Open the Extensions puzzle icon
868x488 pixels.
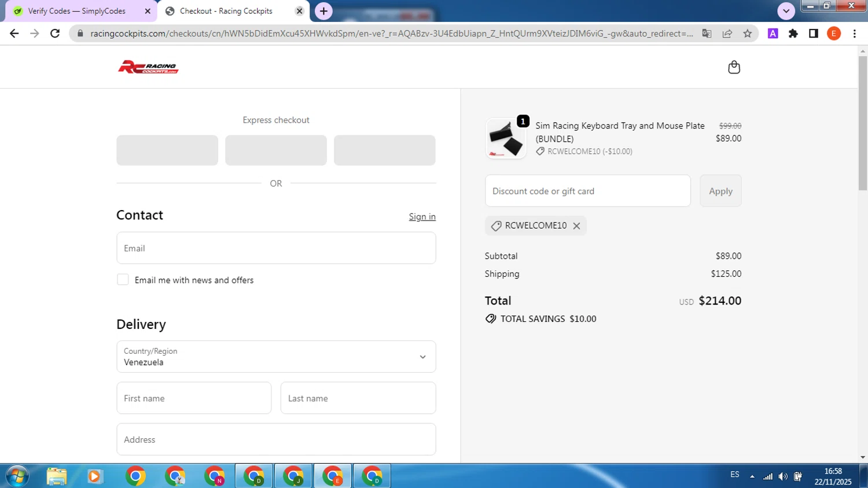793,34
